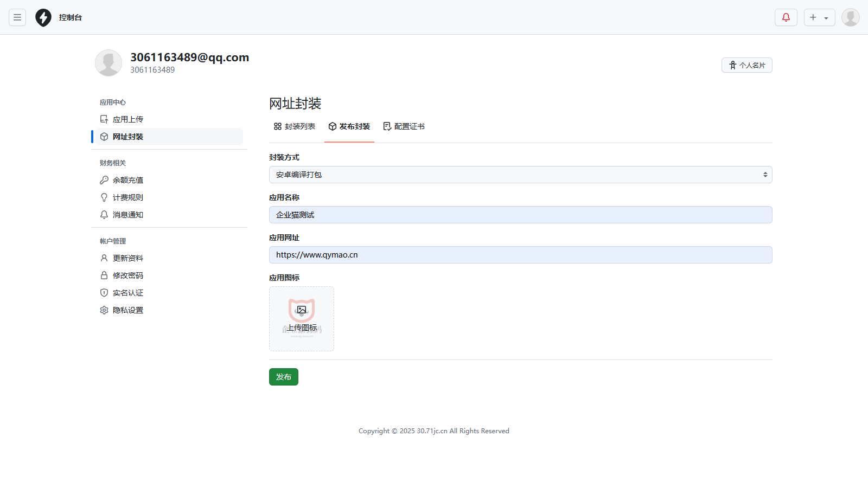The image size is (868, 488).
Task: Click the gear icon beside 隐私设置
Action: [x=104, y=310]
